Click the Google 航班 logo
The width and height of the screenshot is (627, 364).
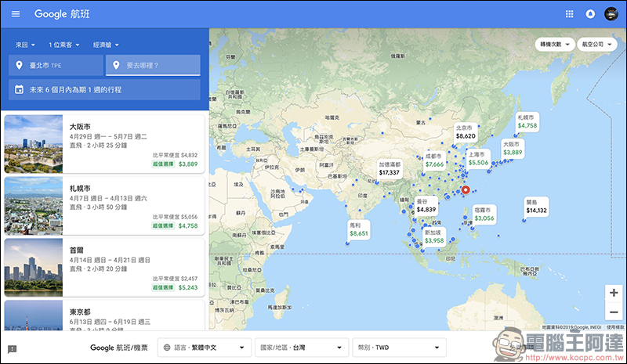click(62, 14)
